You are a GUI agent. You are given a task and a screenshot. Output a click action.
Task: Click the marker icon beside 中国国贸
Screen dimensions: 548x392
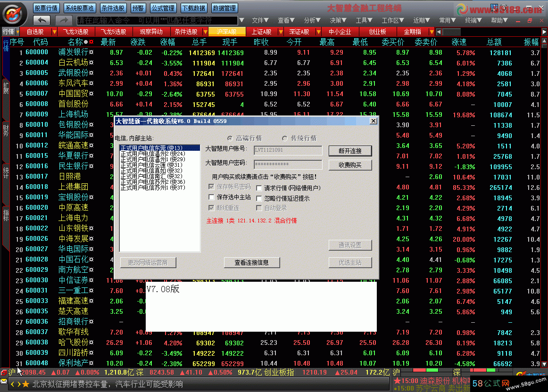[x=91, y=94]
